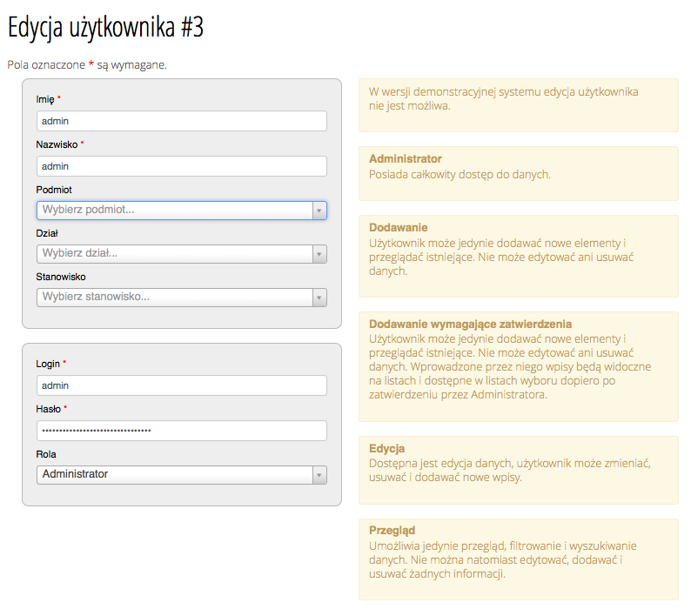Viewport: 691px width, 616px height.
Task: Focus the Nazwisko text field
Action: point(182,166)
